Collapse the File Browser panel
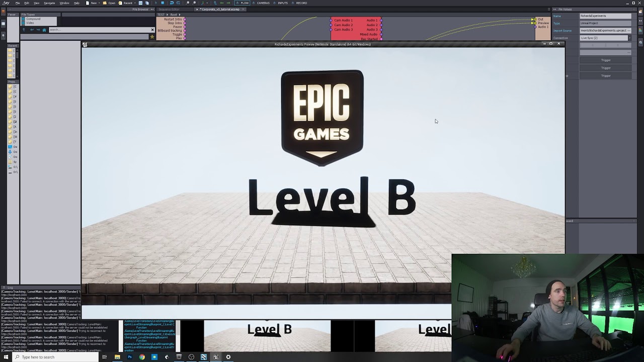Image resolution: width=644 pixels, height=362 pixels. (x=152, y=9)
